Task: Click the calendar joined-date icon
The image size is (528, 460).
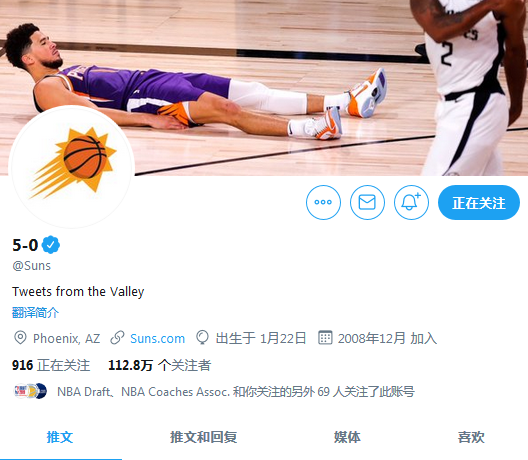Action: [325, 338]
